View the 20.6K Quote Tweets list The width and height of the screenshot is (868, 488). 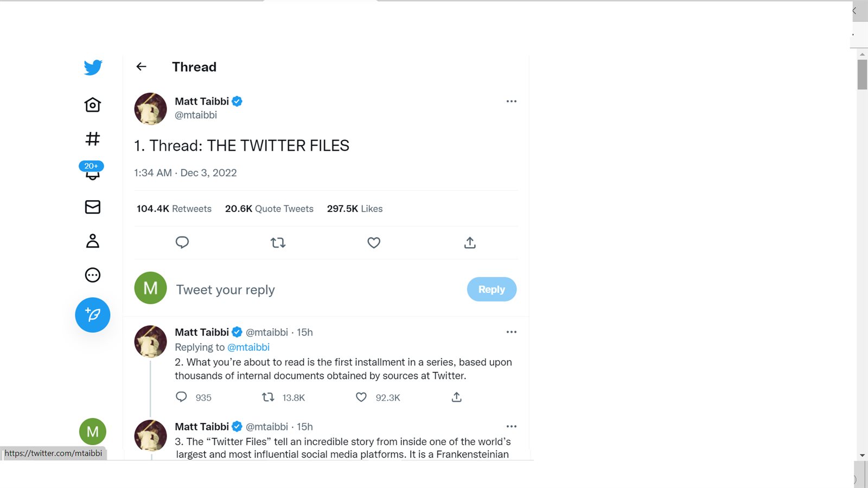click(269, 209)
